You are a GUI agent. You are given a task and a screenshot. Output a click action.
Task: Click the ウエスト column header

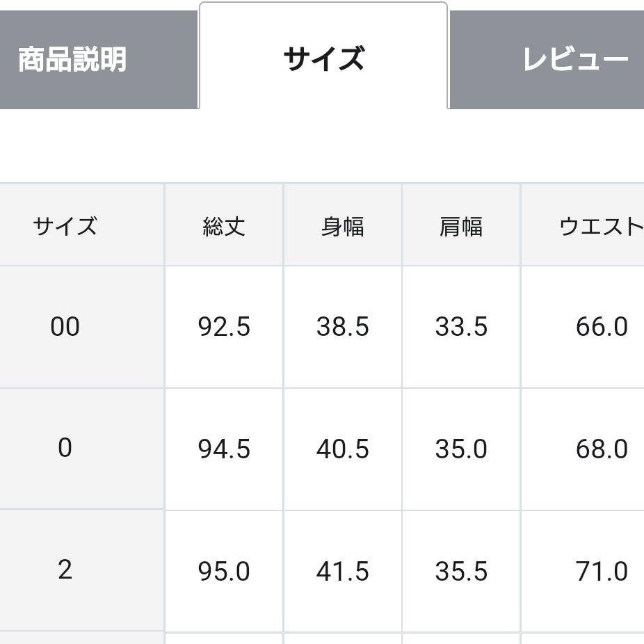click(x=583, y=225)
